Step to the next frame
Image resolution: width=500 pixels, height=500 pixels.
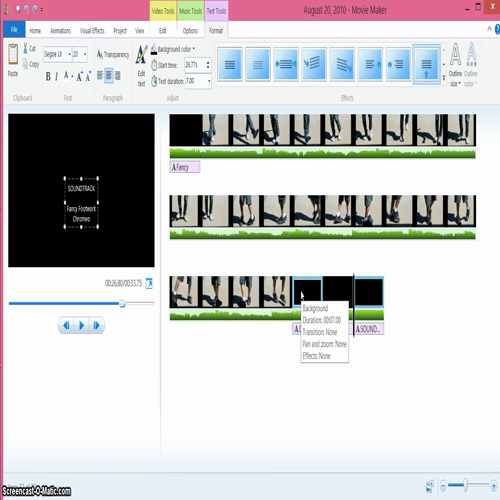click(x=97, y=325)
